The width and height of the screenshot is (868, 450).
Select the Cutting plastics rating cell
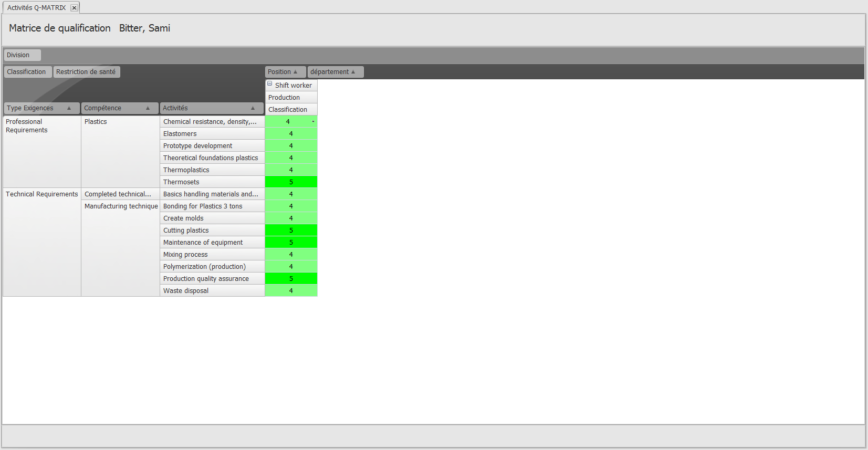pos(291,231)
